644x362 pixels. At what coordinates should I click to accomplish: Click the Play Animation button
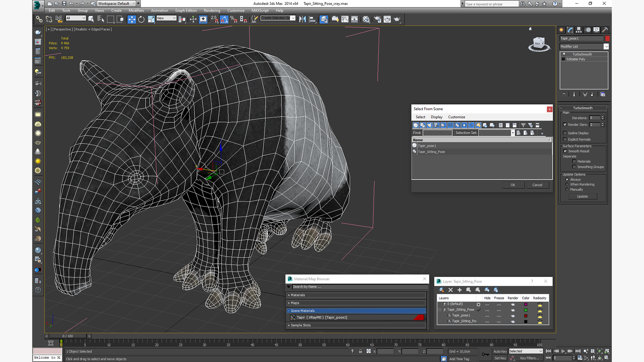click(563, 351)
